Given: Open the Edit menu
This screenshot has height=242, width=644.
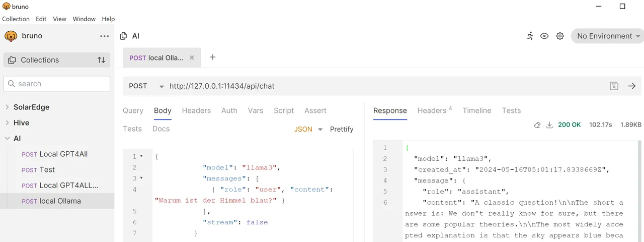Looking at the screenshot, I should coord(41,19).
